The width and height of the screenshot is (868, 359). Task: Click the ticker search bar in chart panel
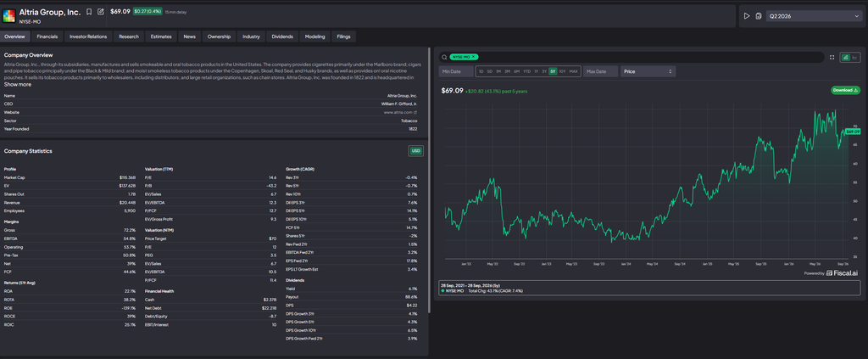click(x=631, y=57)
